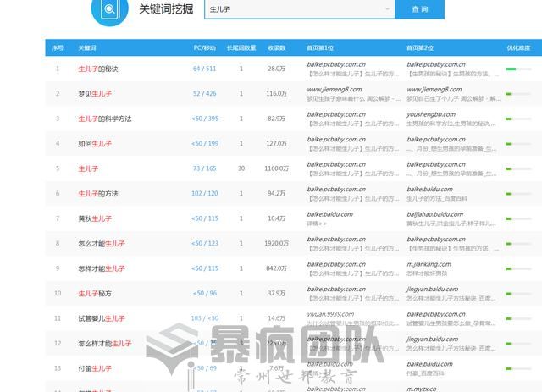Image resolution: width=542 pixels, height=392 pixels.
Task: Click yiyuan.9939.com in 试管婴儿生儿子 row
Action: [x=330, y=314]
